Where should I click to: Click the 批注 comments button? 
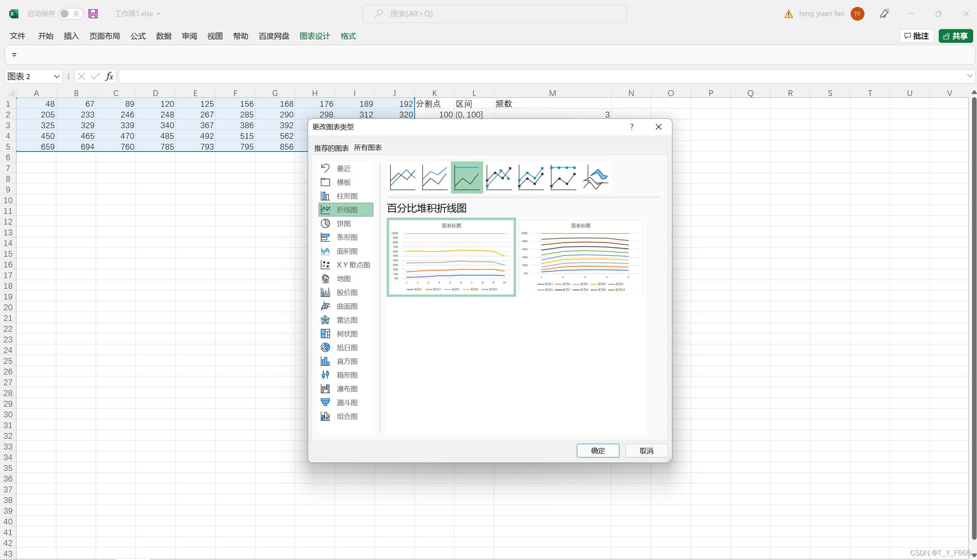pyautogui.click(x=917, y=36)
